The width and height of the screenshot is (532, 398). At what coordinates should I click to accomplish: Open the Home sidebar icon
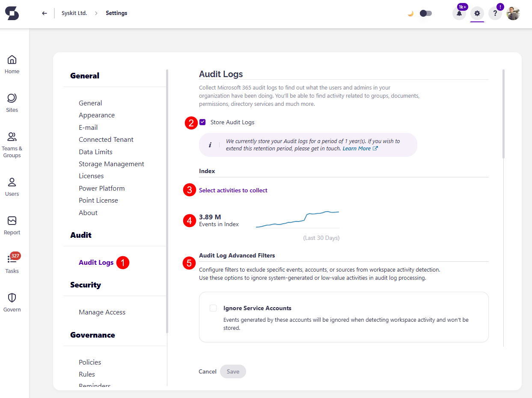click(12, 63)
